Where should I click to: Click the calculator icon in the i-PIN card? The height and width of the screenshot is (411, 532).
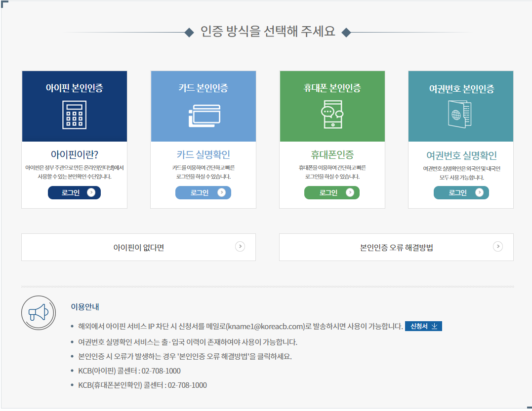pyautogui.click(x=74, y=114)
